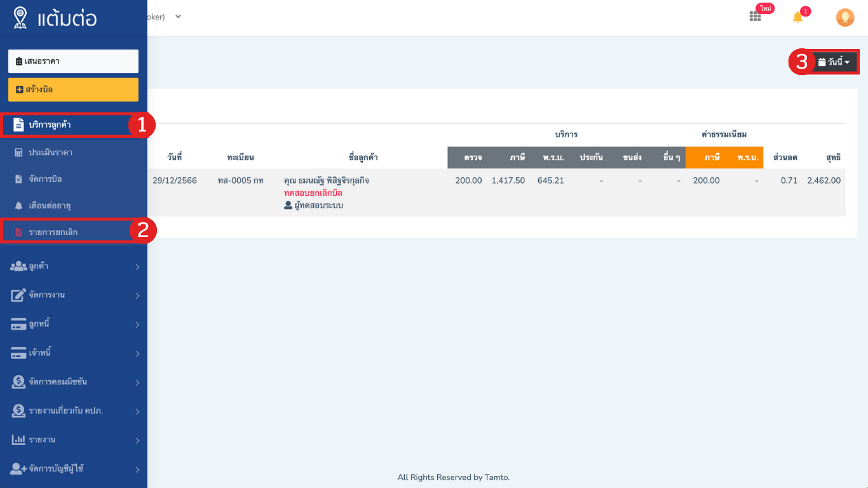Click the ประกัน column header
The image size is (868, 488).
pyautogui.click(x=591, y=157)
